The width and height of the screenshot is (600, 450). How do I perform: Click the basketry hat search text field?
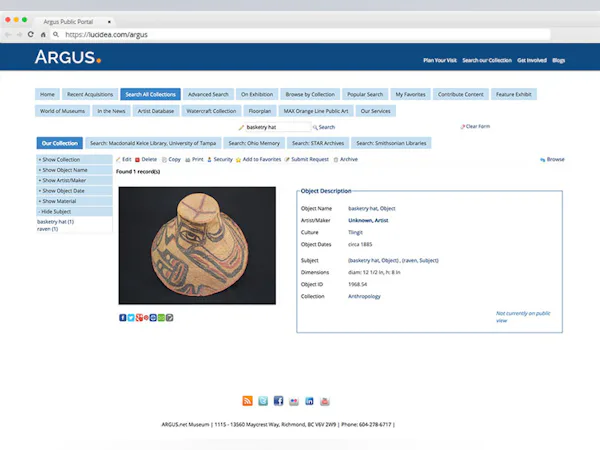pyautogui.click(x=278, y=127)
